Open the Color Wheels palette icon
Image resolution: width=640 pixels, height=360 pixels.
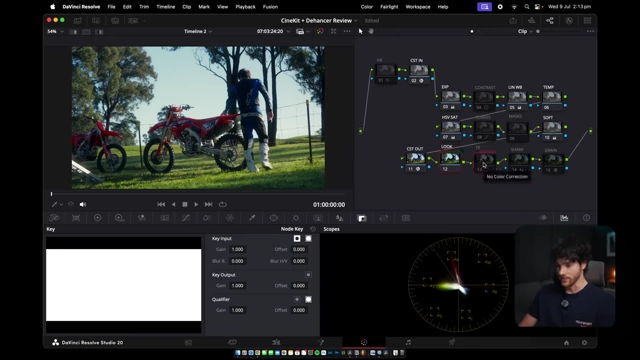point(98,218)
